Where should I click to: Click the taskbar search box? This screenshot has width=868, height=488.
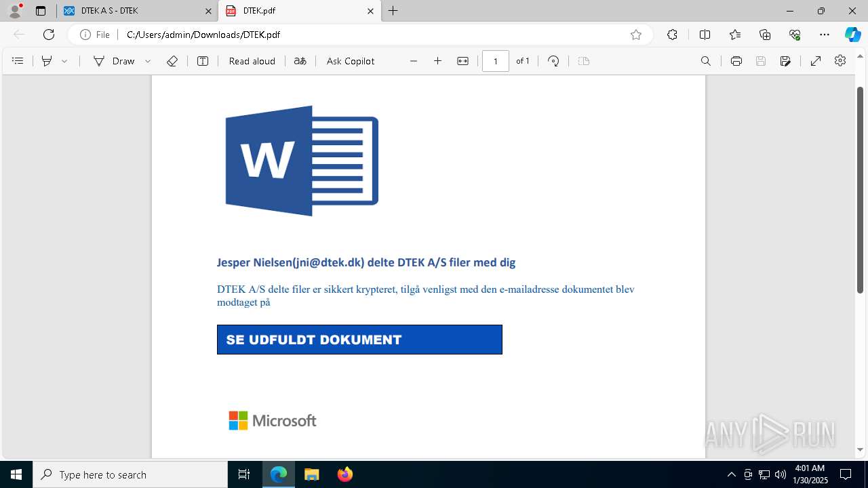pos(130,474)
